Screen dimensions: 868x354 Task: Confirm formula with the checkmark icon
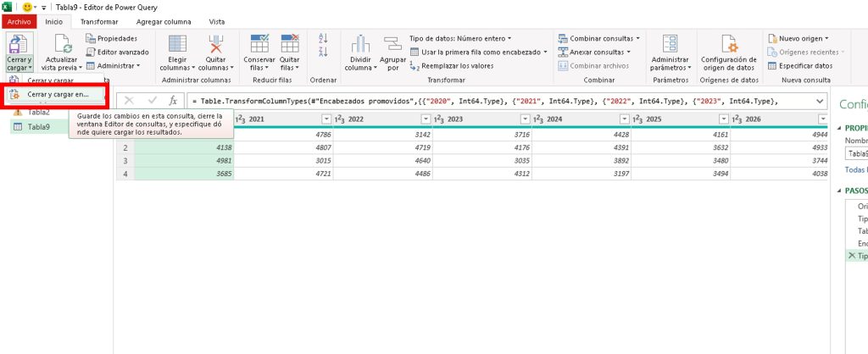tap(153, 101)
